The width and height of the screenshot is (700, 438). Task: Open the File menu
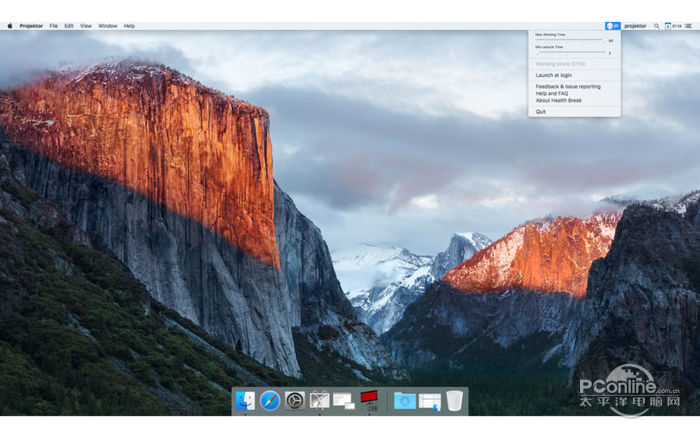click(54, 26)
